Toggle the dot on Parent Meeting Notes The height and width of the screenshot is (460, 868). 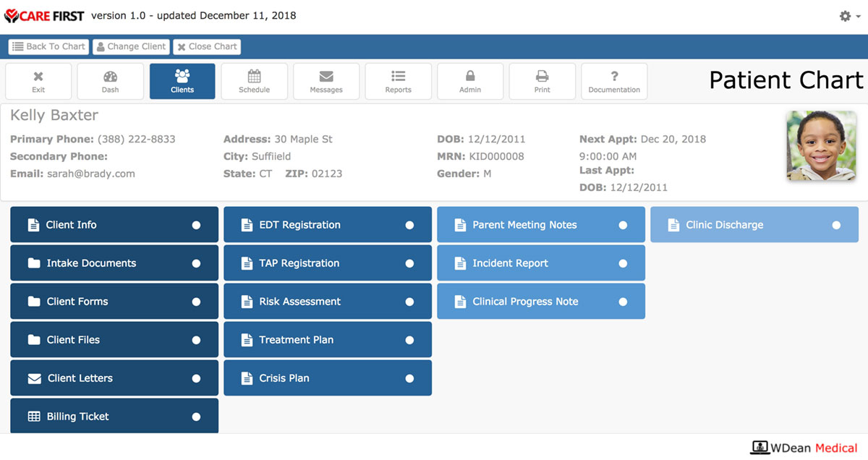pyautogui.click(x=623, y=225)
